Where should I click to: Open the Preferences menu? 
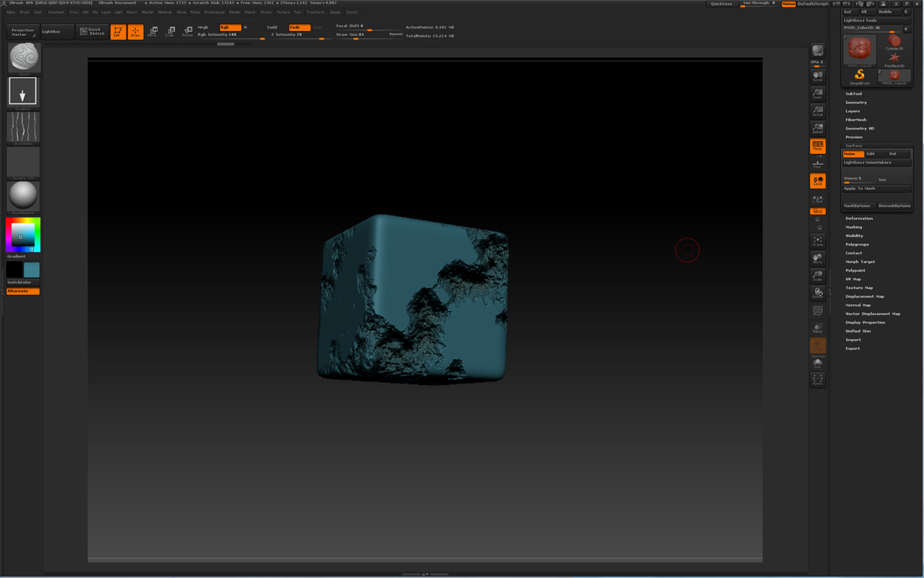214,12
